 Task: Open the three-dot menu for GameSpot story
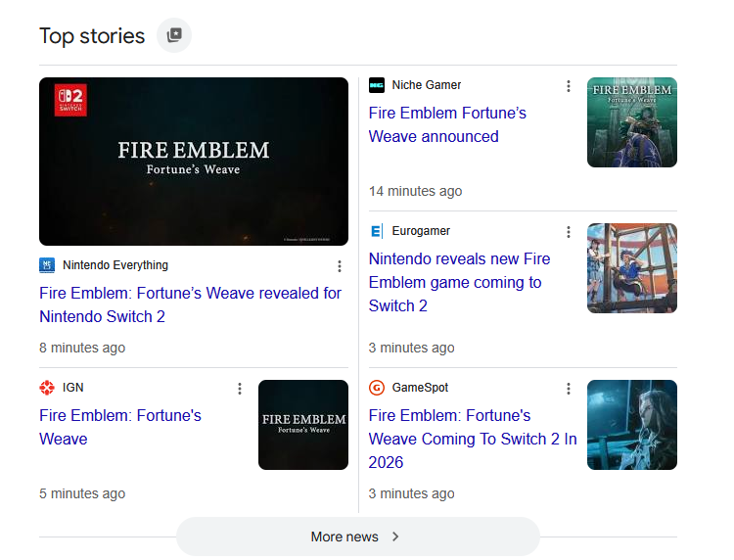click(x=569, y=388)
